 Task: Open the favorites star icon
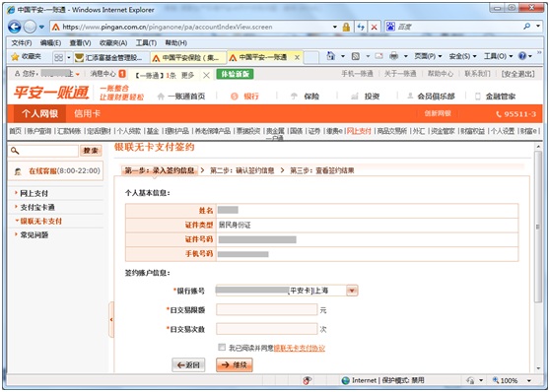pyautogui.click(x=15, y=57)
